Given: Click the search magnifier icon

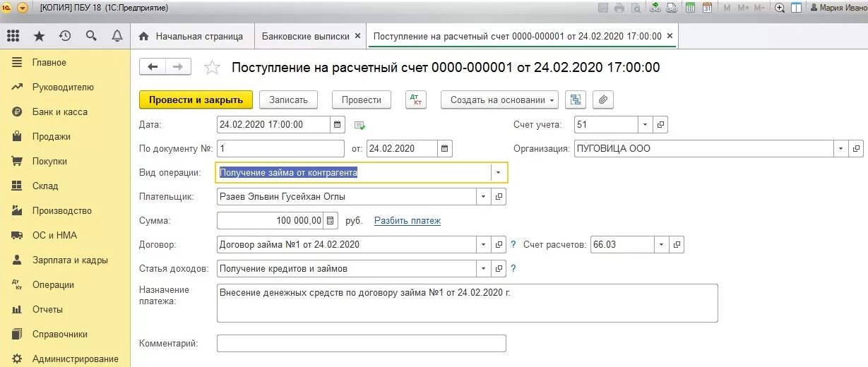Looking at the screenshot, I should tap(91, 36).
